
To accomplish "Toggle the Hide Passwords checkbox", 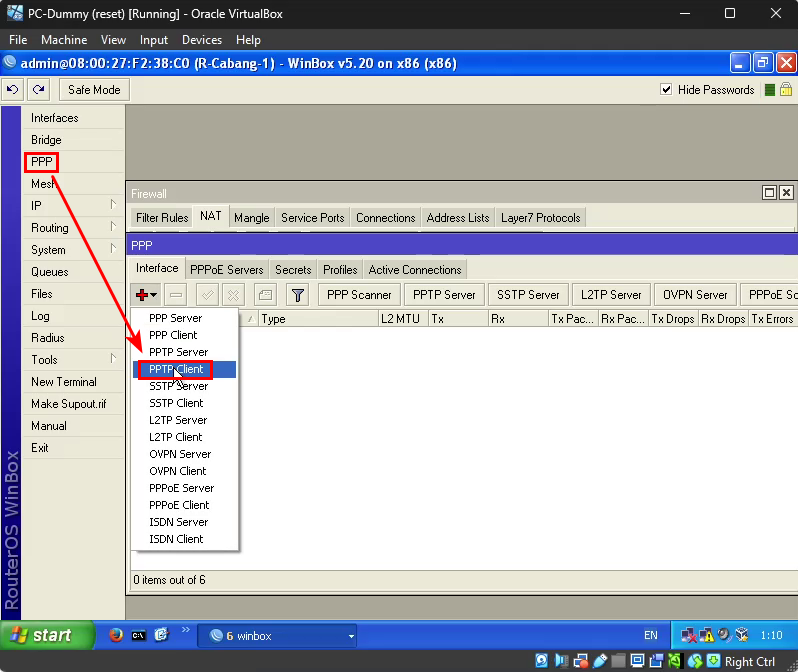I will click(x=666, y=90).
